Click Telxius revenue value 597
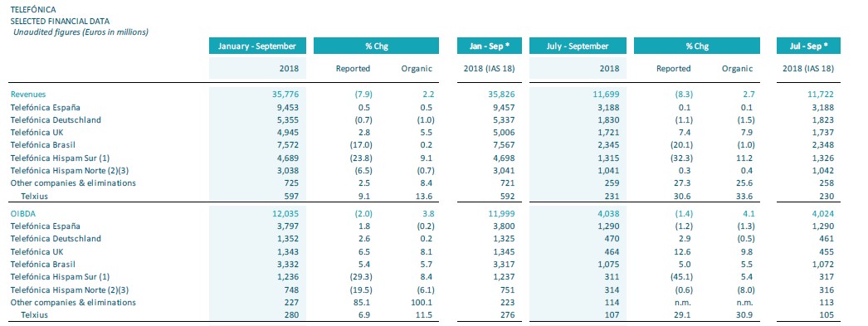This screenshot has height=326, width=868. [292, 196]
